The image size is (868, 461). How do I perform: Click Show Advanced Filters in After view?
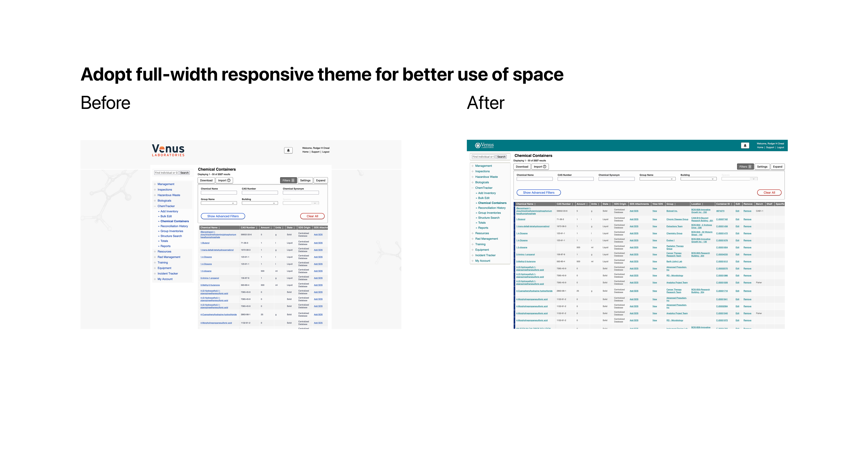(x=539, y=192)
